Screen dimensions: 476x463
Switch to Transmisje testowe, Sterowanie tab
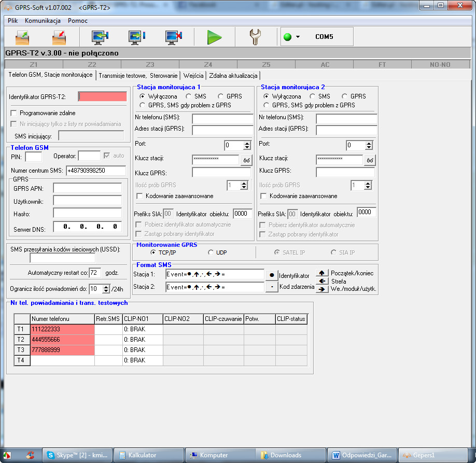[x=138, y=76]
